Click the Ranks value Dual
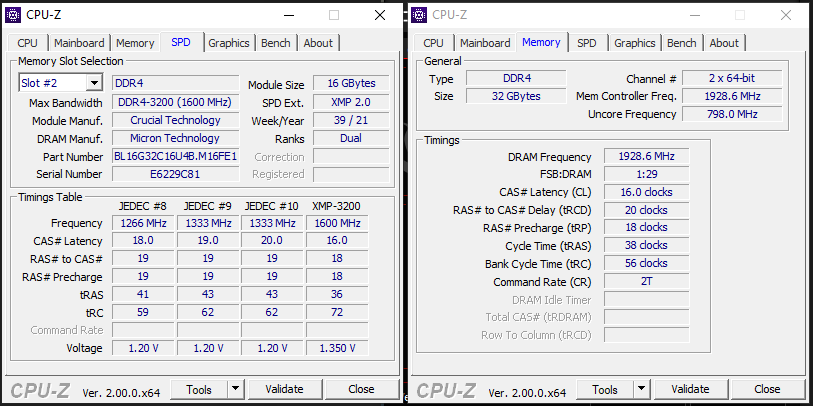Image resolution: width=813 pixels, height=406 pixels. coord(351,138)
